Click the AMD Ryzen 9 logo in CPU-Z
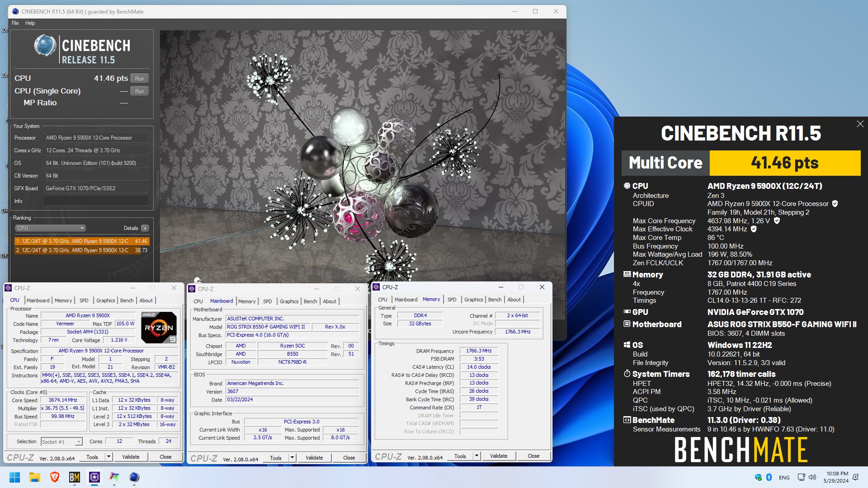The height and width of the screenshot is (488, 868). (x=159, y=327)
